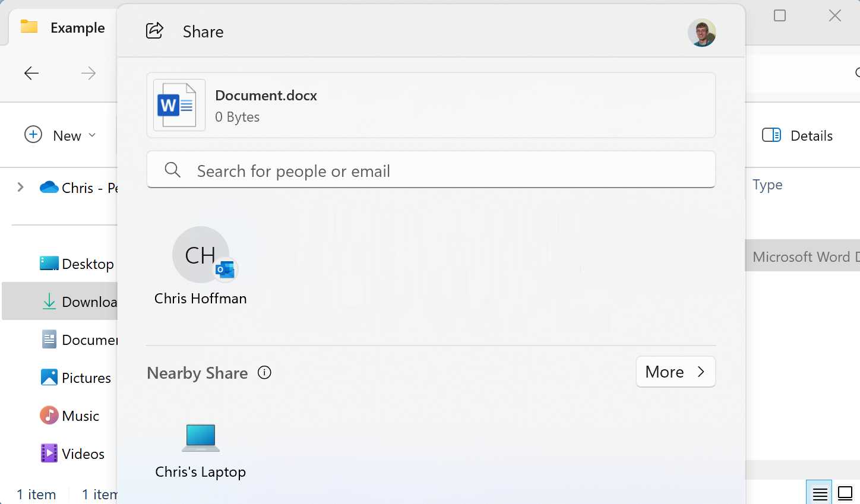Click the account profile picture
Viewport: 860px width, 504px height.
pos(701,32)
